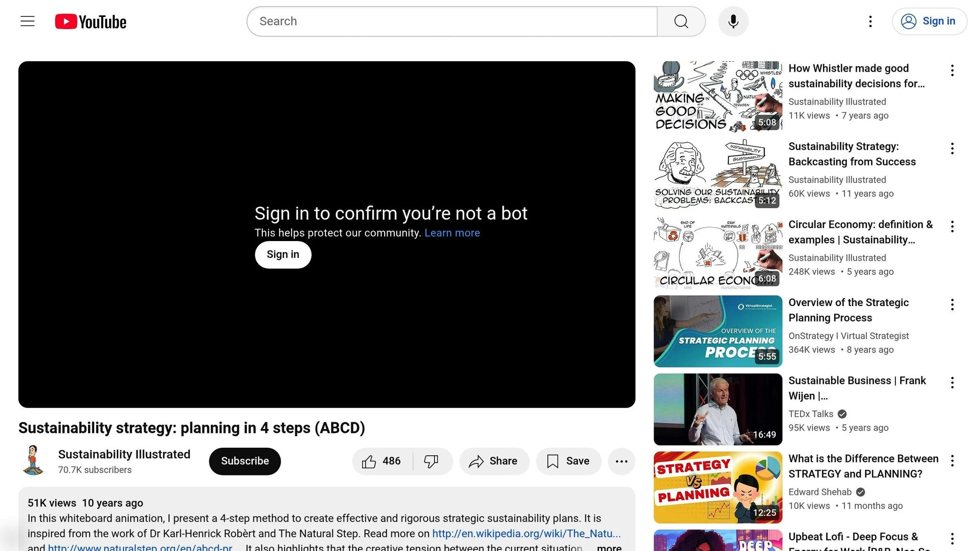This screenshot has height=551, width=980.
Task: Open 'What is the Difference Between STRATEGY' title
Action: click(863, 466)
